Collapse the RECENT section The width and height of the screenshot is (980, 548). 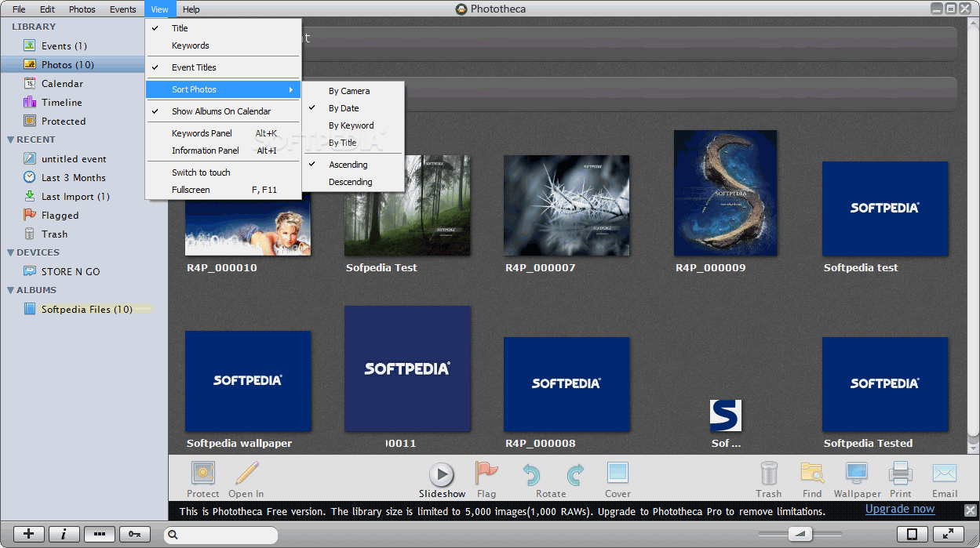pos(11,140)
